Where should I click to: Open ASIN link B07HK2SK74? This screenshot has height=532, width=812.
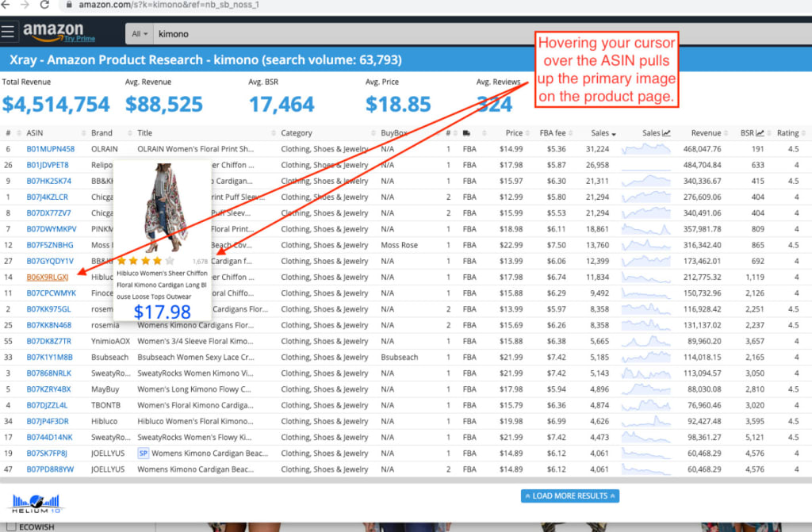(48, 182)
